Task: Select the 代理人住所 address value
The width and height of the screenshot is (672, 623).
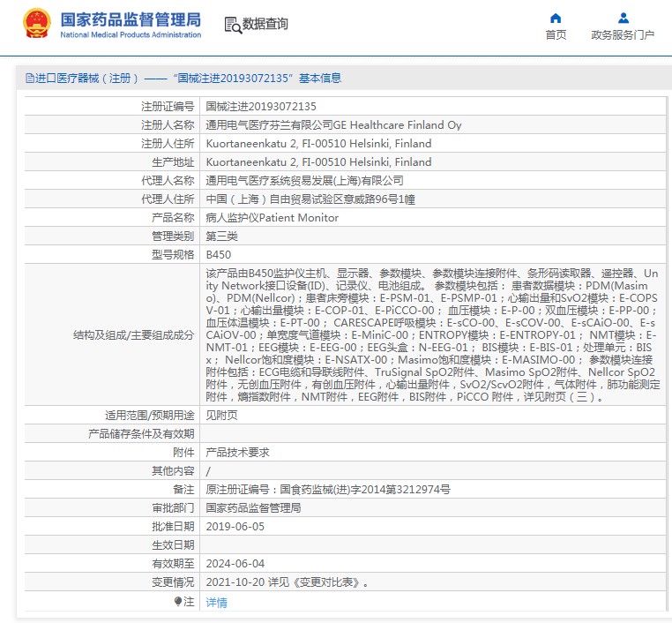Action: click(x=310, y=199)
